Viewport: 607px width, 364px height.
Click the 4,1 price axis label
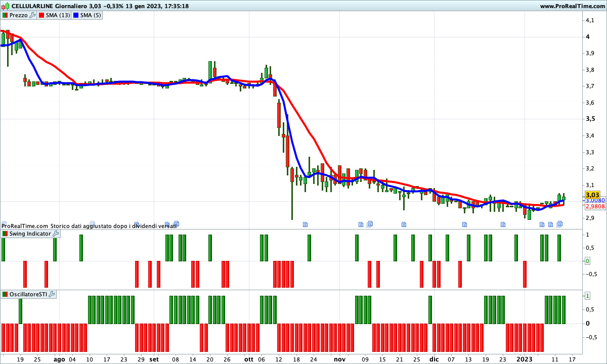click(590, 20)
